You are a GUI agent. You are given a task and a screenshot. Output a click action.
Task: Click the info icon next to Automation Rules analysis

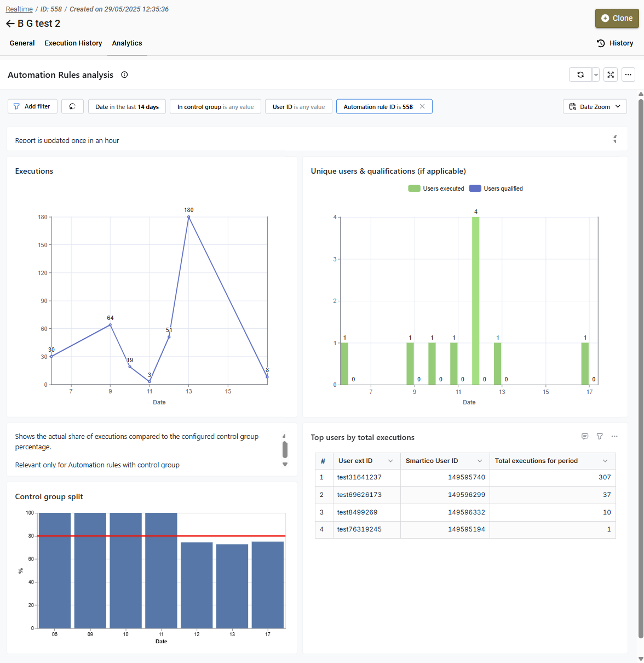[x=124, y=75]
